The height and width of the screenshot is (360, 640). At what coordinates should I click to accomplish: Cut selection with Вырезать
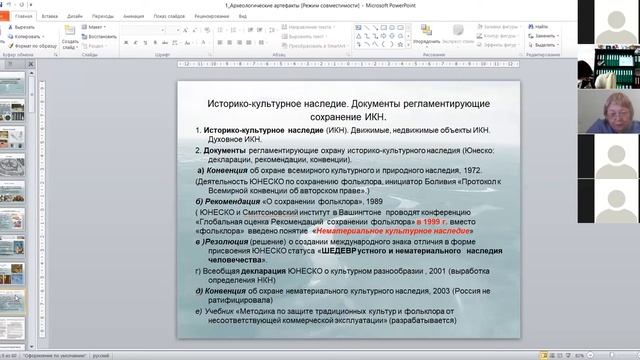(x=21, y=27)
